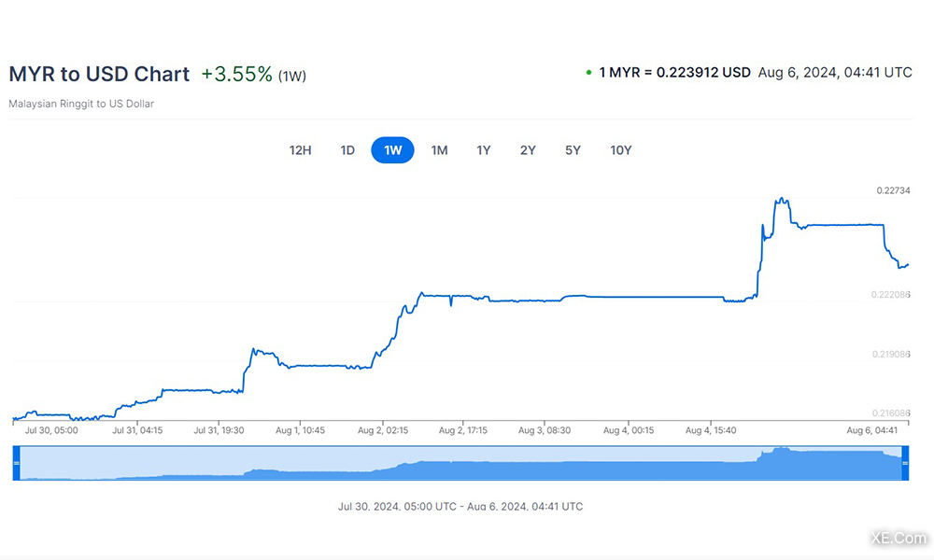Click the active 1W range button
Image resolution: width=934 pixels, height=560 pixels.
[392, 150]
